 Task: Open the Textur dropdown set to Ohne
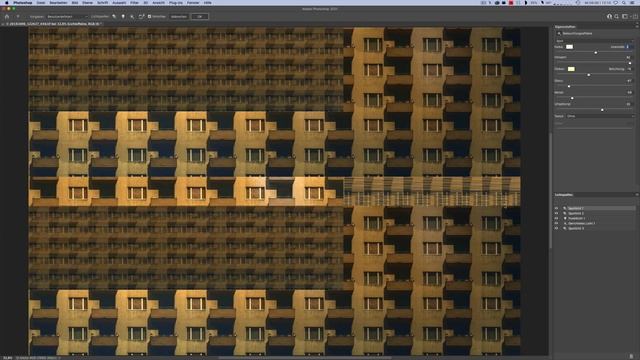pyautogui.click(x=600, y=116)
